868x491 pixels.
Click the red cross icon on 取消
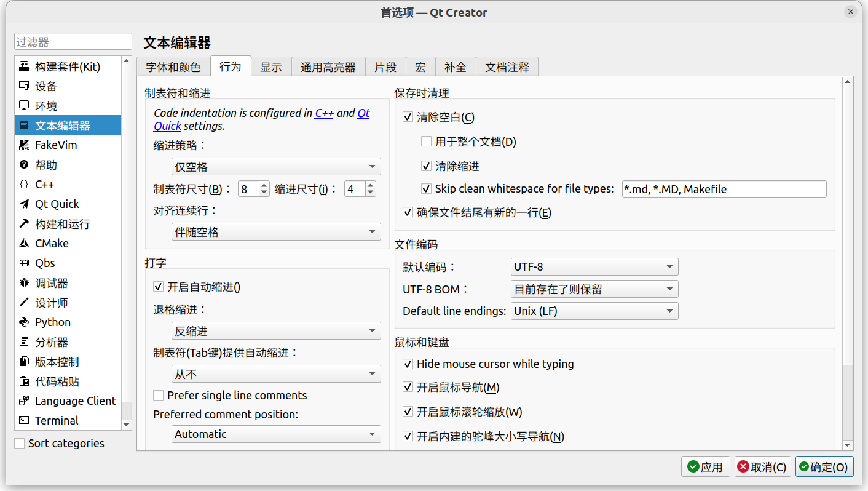point(743,467)
